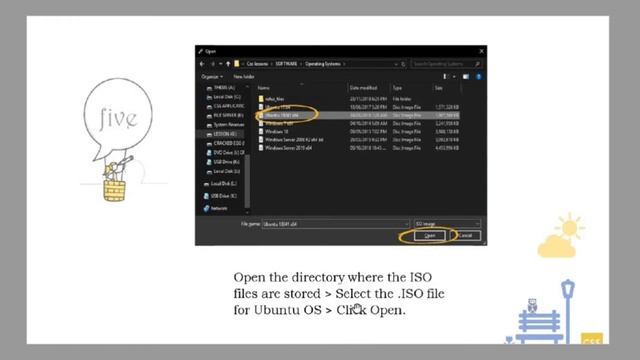Click the Open button

click(x=430, y=236)
